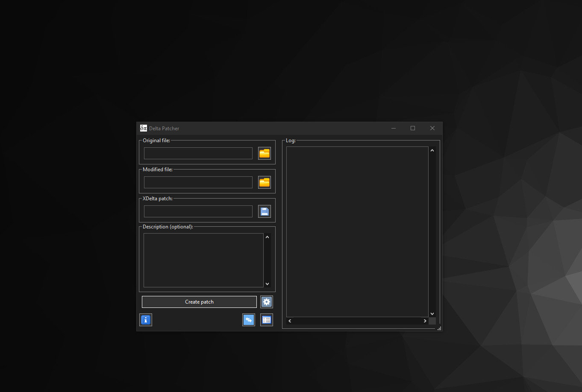Click the Delta Patcher title bar icon
This screenshot has width=582, height=392.
click(x=143, y=128)
